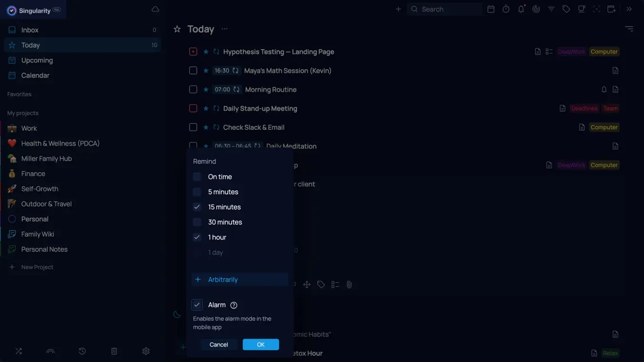This screenshot has width=644, height=362.
Task: Select Today in sidebar
Action: [x=82, y=45]
